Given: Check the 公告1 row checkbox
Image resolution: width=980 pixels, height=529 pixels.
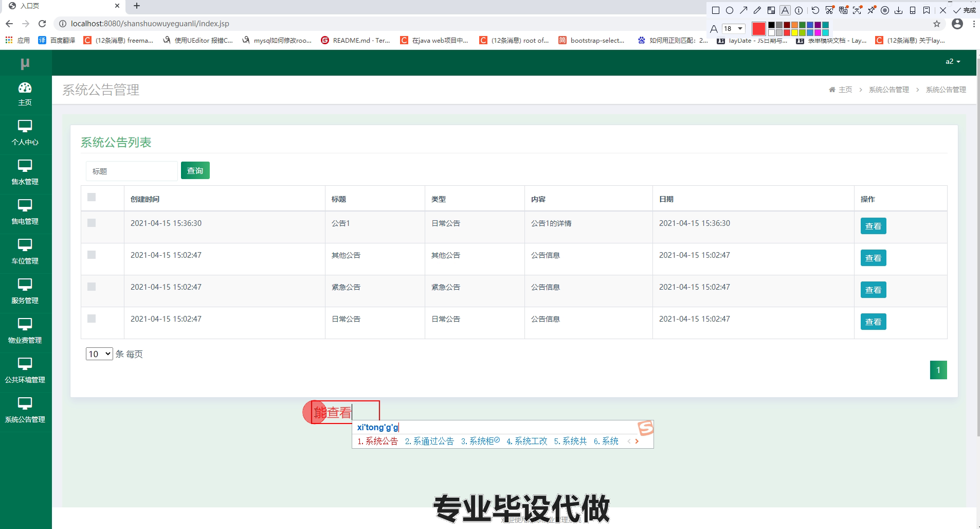Looking at the screenshot, I should click(x=92, y=223).
